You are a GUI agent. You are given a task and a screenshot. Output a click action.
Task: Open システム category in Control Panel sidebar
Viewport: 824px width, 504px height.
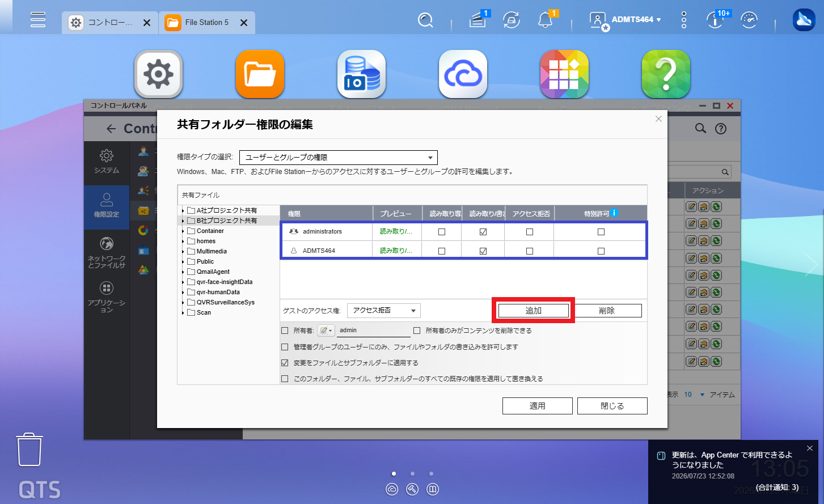pyautogui.click(x=107, y=162)
